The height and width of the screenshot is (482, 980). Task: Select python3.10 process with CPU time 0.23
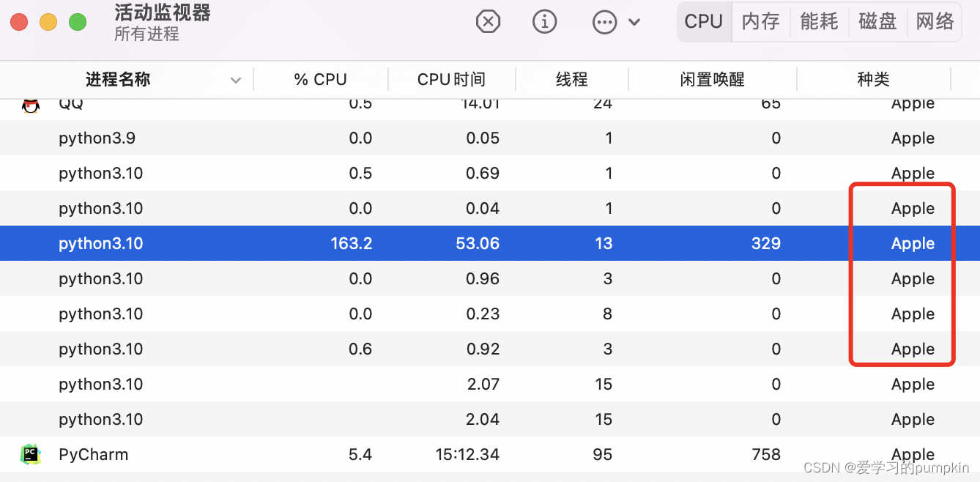tap(101, 314)
